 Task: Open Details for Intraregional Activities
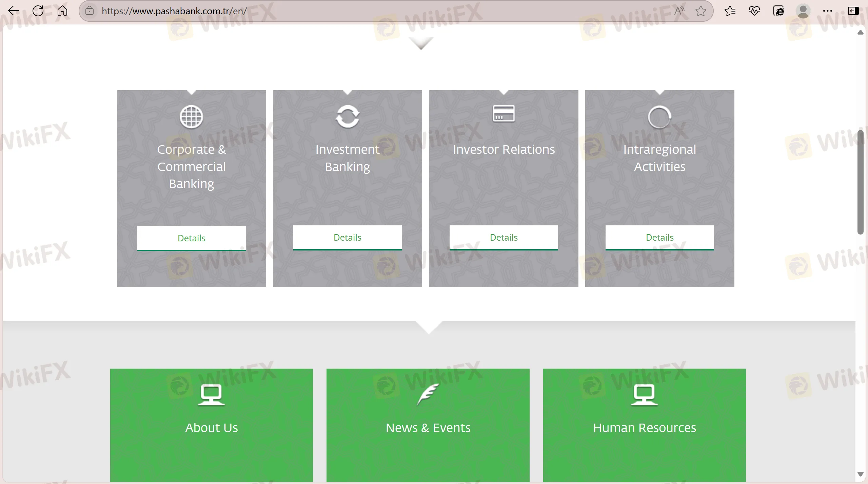point(659,238)
